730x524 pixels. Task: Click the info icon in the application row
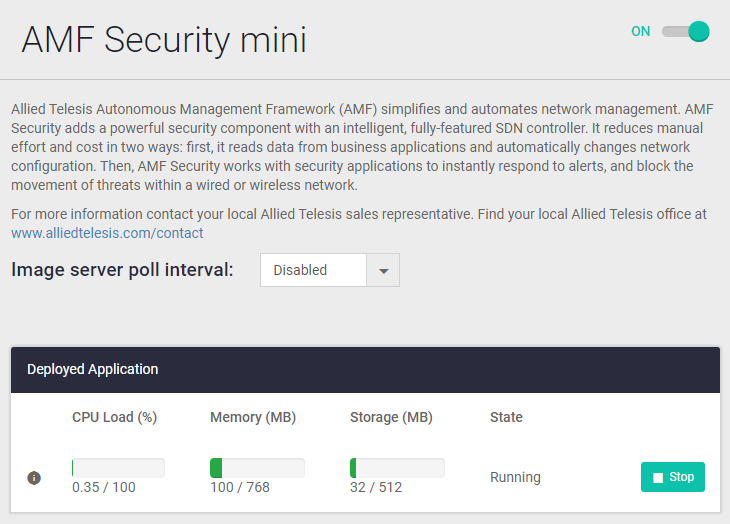coord(34,478)
